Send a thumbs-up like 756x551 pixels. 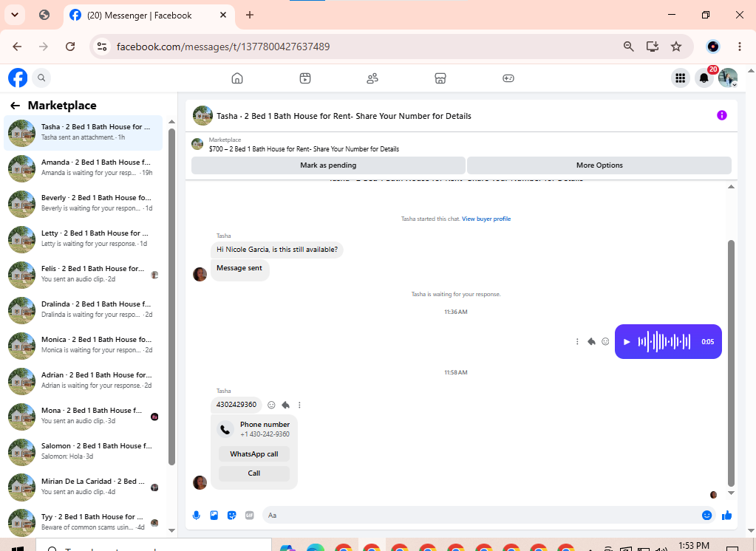(726, 516)
